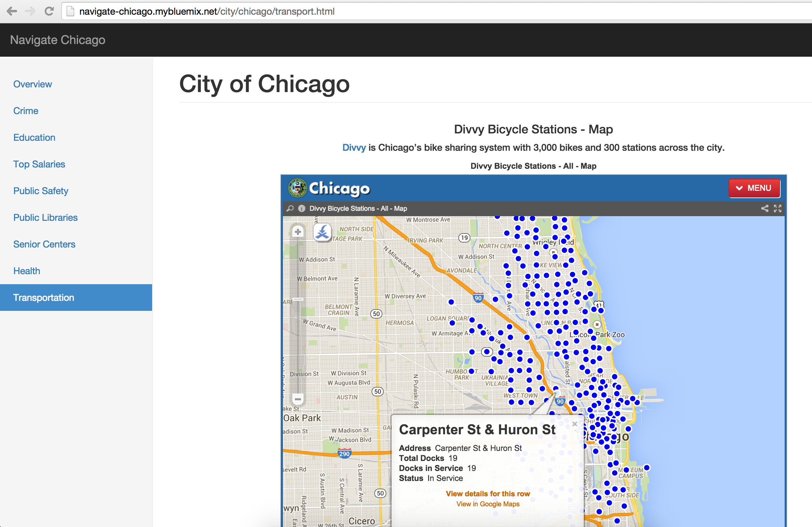Open the Crime sidebar item
Screen dimensions: 812x527
click(26, 111)
